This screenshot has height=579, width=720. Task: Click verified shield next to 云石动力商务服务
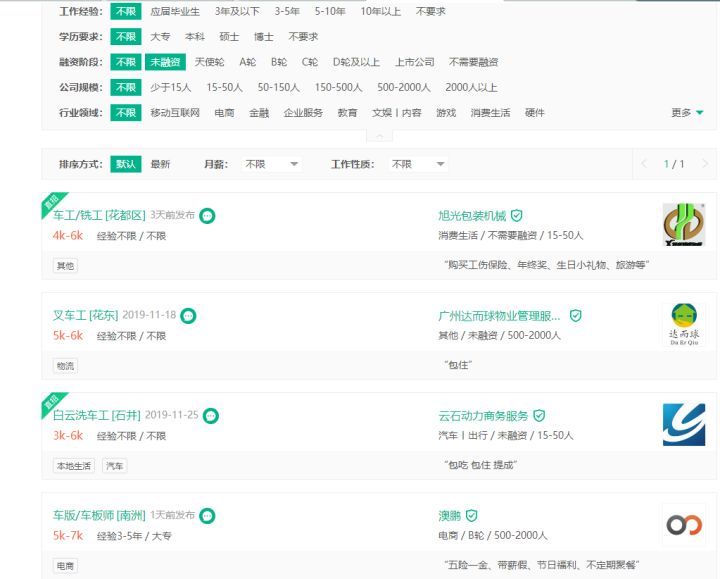point(539,415)
